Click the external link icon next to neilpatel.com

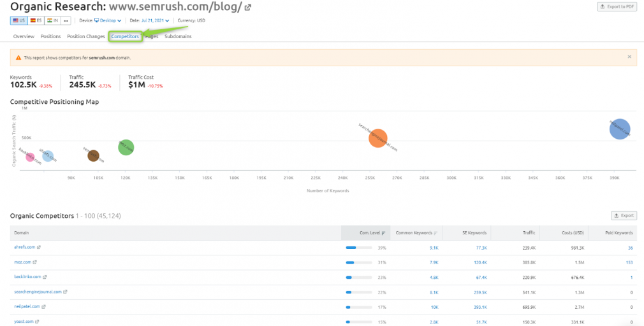(x=43, y=307)
